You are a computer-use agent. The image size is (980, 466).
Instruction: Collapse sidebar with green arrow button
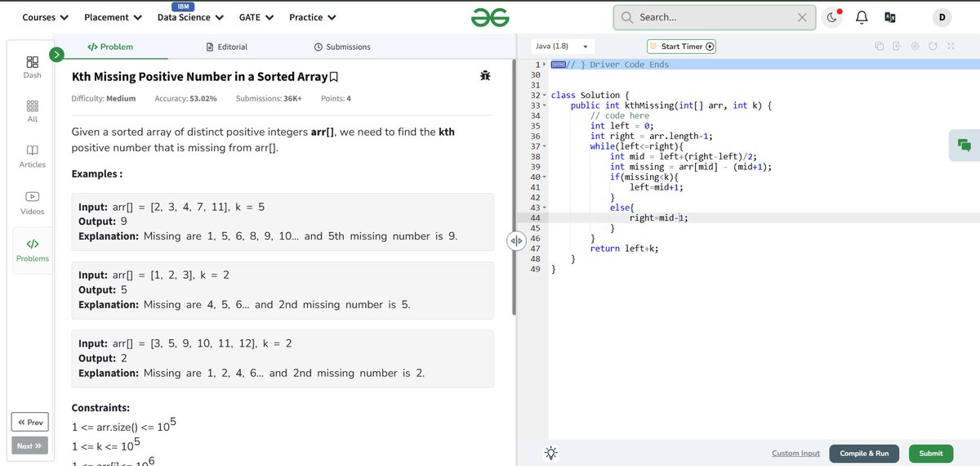56,55
